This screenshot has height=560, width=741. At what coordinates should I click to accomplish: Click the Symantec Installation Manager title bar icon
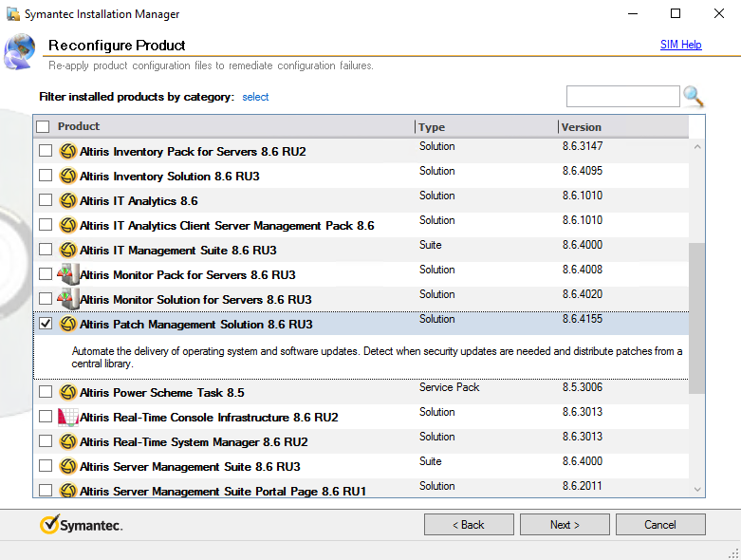tap(13, 13)
